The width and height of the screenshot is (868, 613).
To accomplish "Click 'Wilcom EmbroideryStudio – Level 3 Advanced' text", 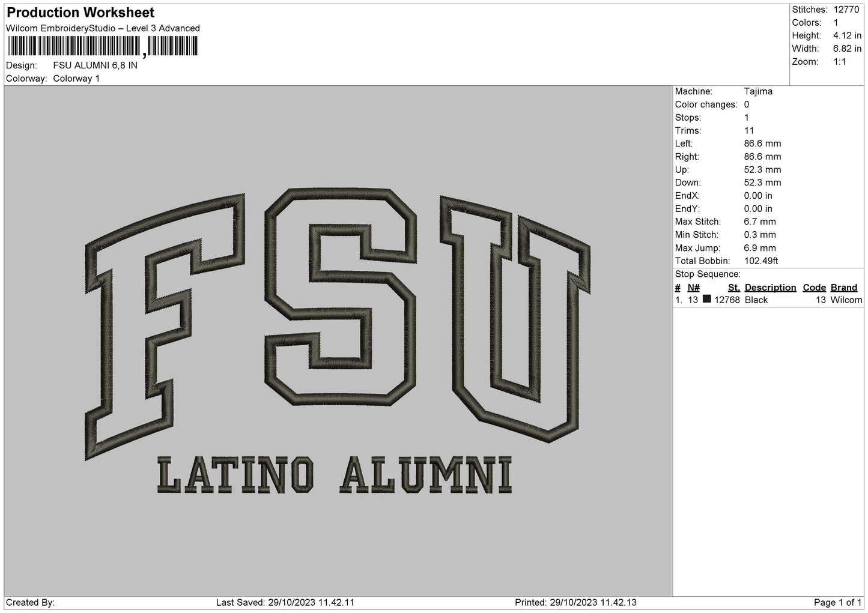I will 103,28.
